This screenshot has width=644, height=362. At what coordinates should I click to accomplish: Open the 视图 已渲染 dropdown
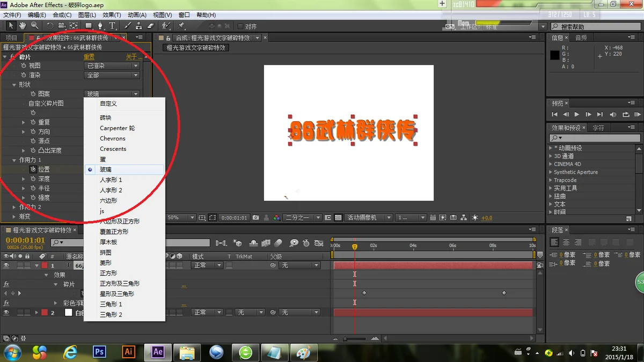tap(112, 65)
